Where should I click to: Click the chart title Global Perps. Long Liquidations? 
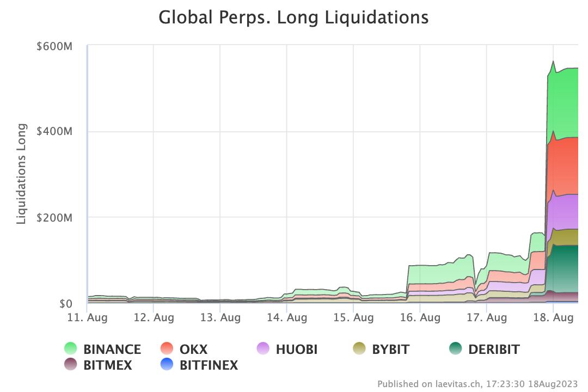point(293,17)
